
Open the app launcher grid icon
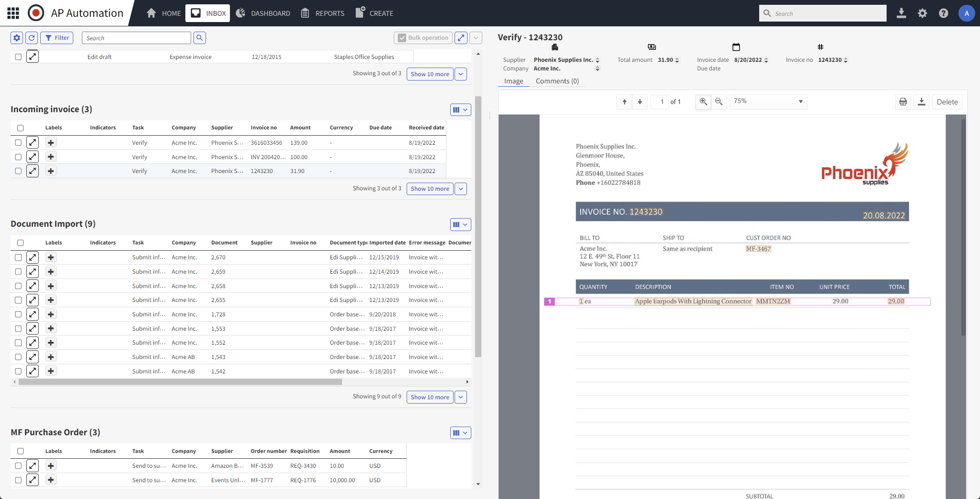click(13, 13)
